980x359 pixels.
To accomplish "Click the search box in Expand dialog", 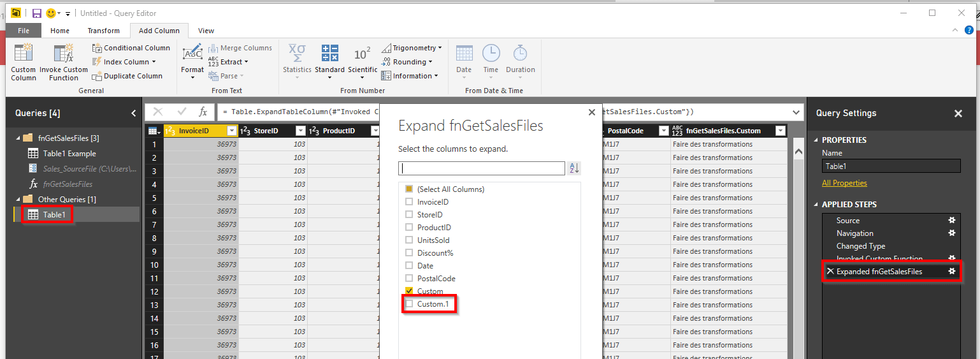I will (481, 168).
